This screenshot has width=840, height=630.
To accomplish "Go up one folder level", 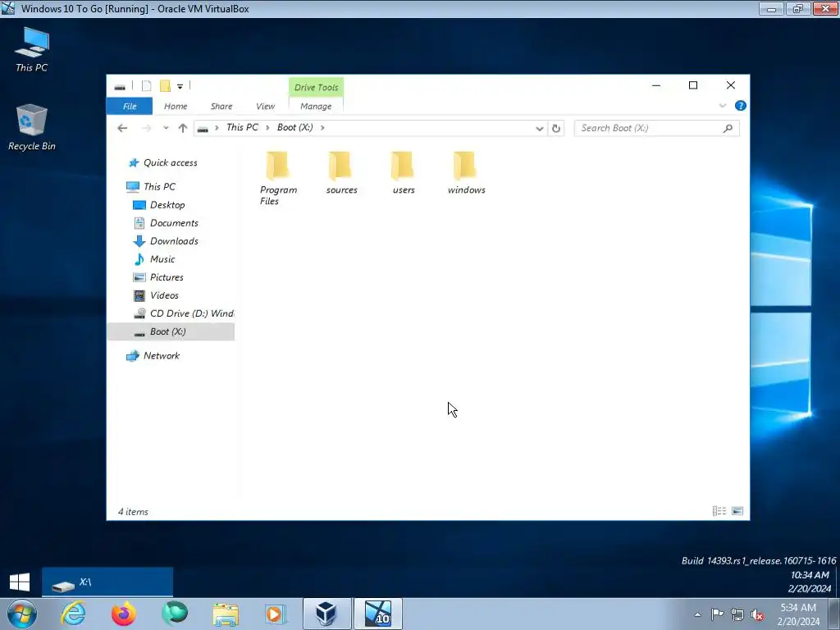I will (183, 128).
